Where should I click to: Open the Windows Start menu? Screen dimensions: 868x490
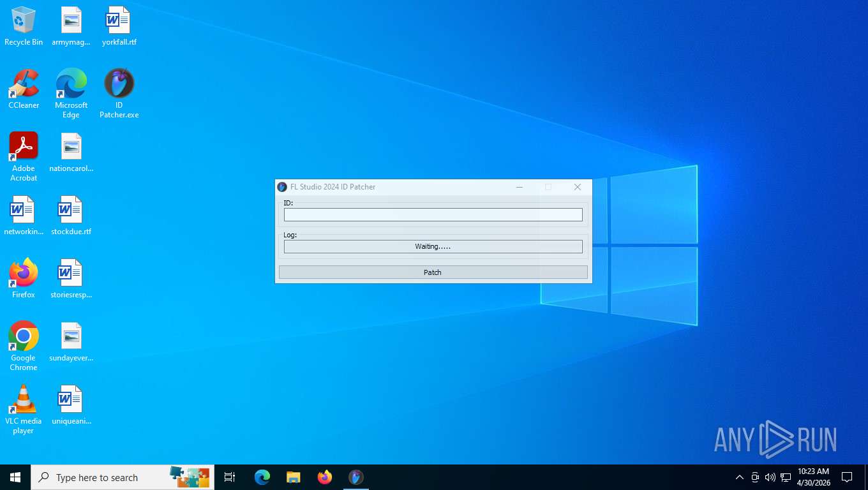(15, 477)
